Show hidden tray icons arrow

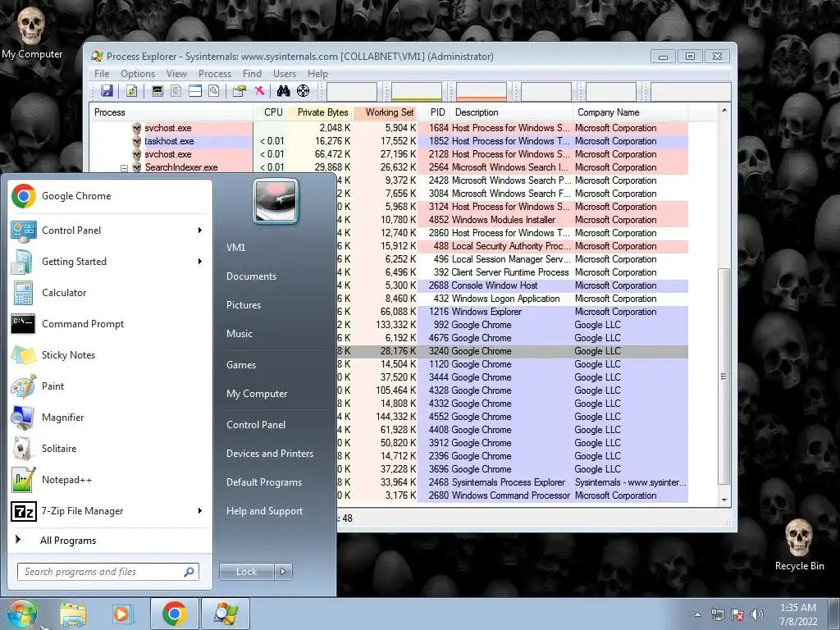click(697, 615)
